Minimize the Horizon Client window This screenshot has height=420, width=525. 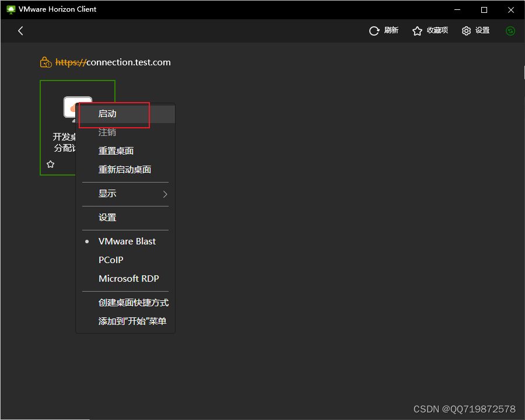click(x=457, y=10)
